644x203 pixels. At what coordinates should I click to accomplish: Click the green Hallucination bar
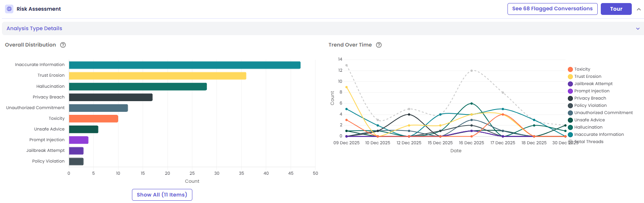pyautogui.click(x=138, y=87)
